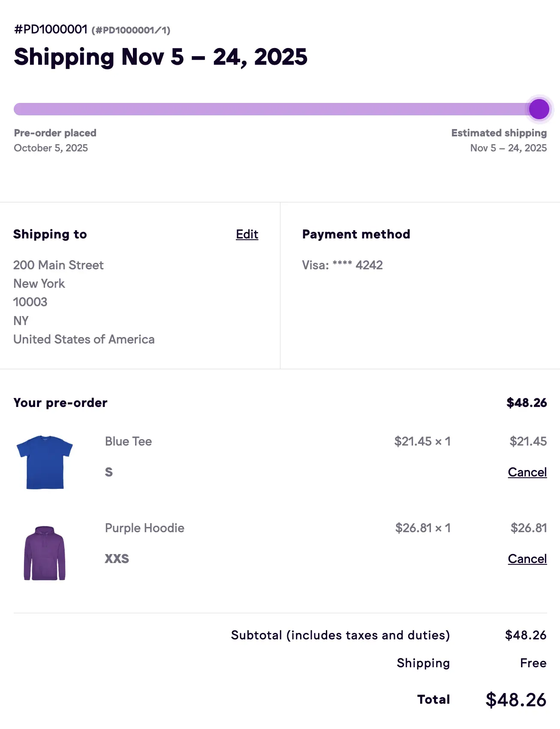560x729 pixels.
Task: Click the Blue Tee product image
Action: coord(45,462)
